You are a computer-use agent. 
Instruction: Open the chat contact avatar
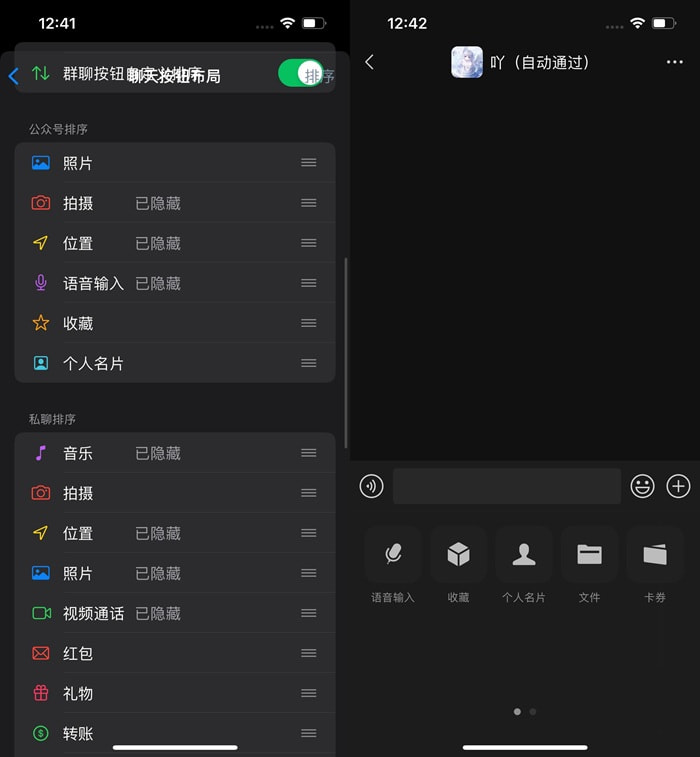coord(466,62)
